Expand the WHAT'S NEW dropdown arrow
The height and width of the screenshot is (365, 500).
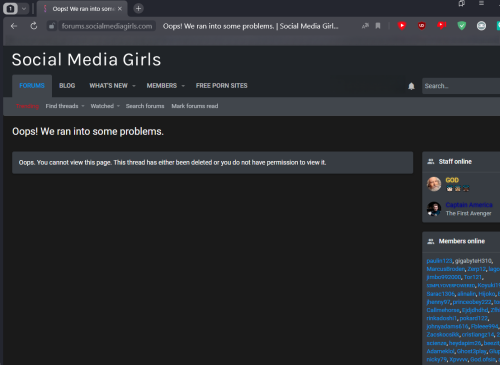[x=134, y=86]
